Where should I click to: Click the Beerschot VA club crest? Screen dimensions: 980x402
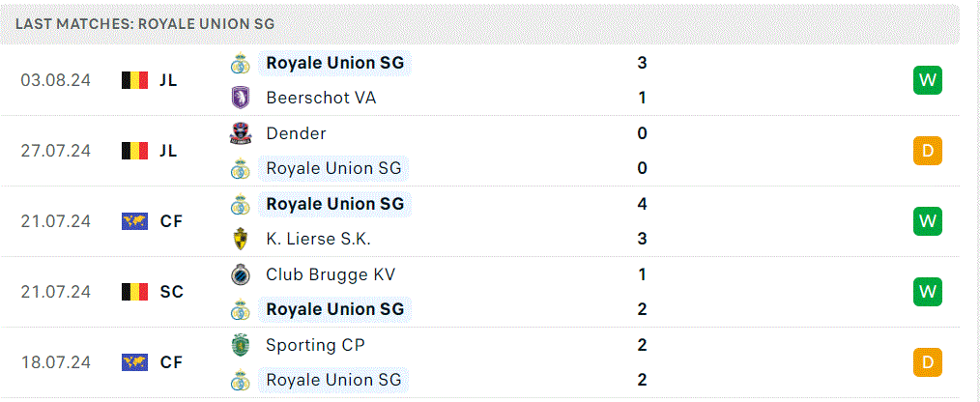[240, 99]
